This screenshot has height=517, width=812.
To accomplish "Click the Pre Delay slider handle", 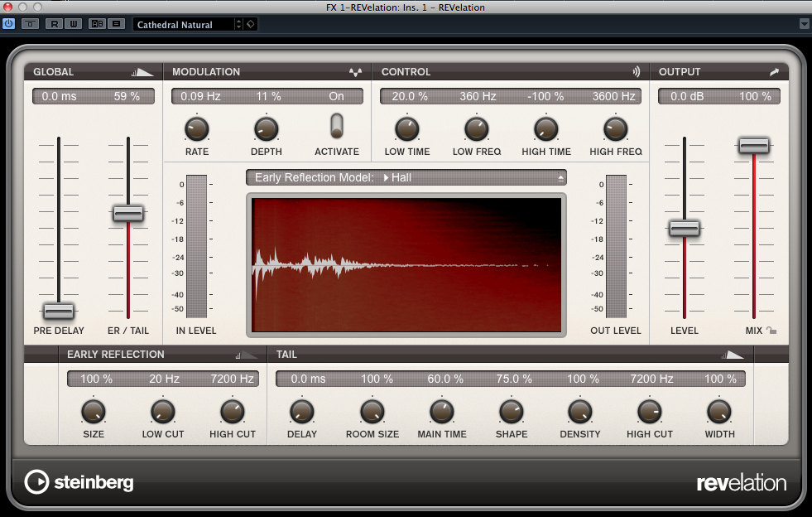I will (59, 311).
